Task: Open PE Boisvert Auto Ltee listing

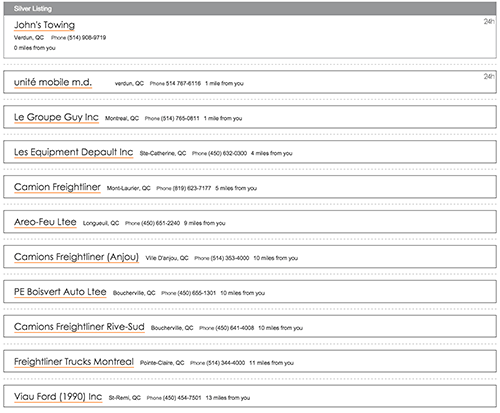Action: [x=60, y=292]
